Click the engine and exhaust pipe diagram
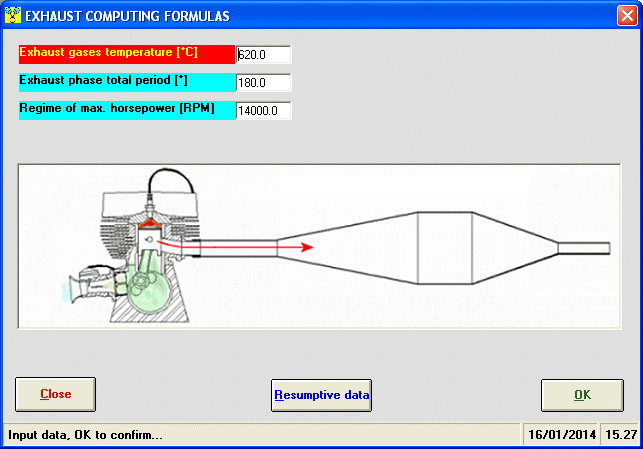The width and height of the screenshot is (643, 449). click(319, 246)
